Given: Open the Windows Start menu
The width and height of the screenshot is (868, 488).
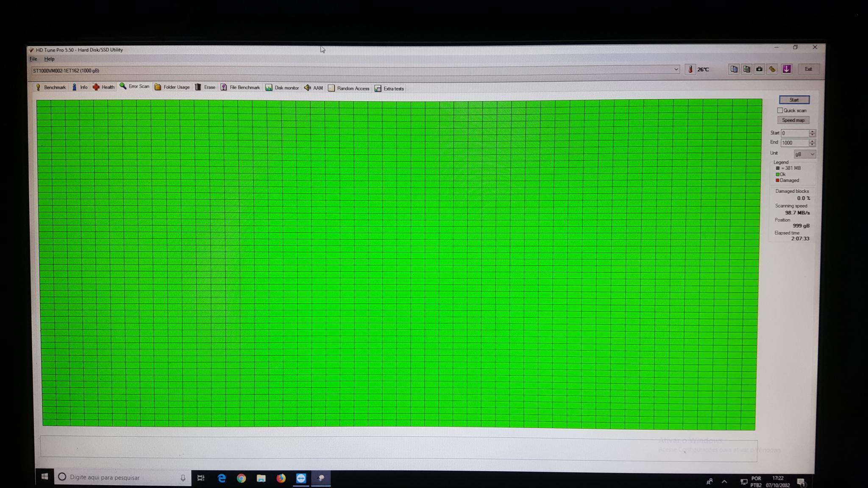Looking at the screenshot, I should 45,477.
